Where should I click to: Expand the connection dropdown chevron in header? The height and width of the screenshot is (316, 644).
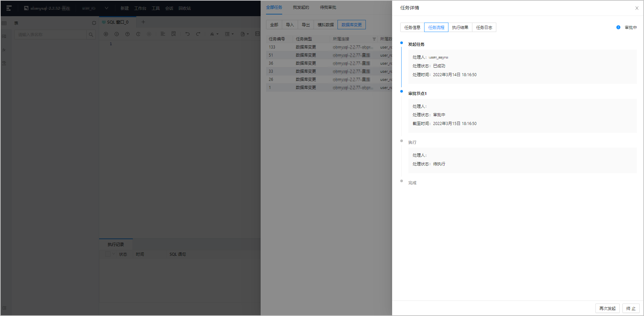[106, 8]
